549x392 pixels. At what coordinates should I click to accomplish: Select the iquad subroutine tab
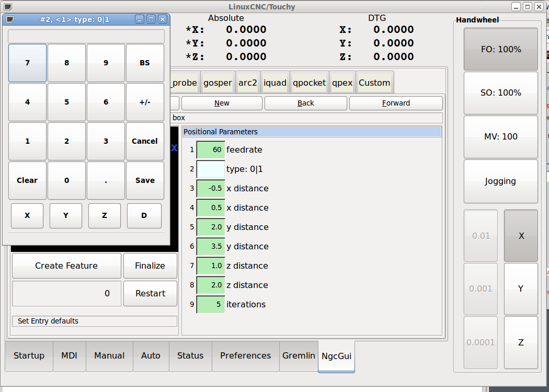click(275, 83)
